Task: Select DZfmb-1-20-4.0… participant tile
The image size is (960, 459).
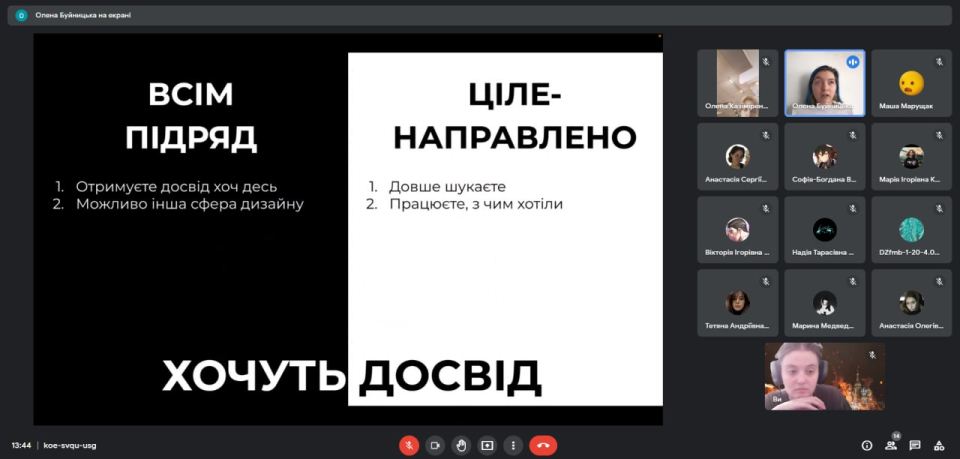Action: click(912, 230)
